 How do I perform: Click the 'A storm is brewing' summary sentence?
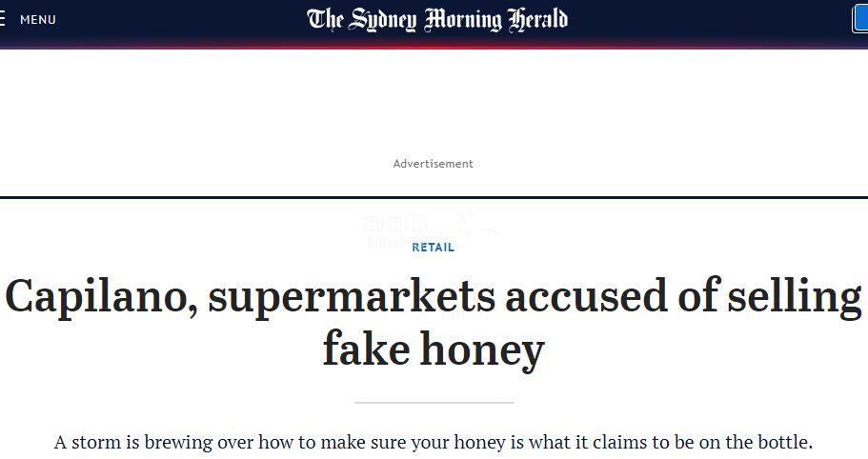(x=434, y=443)
